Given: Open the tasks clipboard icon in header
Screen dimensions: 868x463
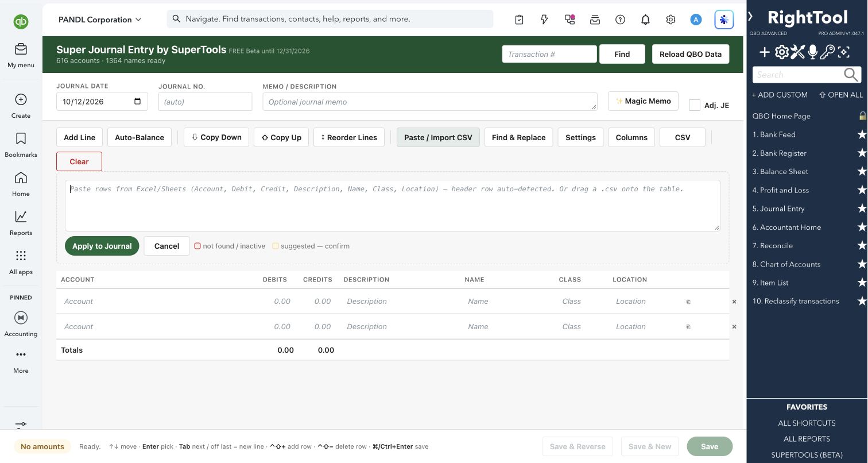Looking at the screenshot, I should (519, 20).
